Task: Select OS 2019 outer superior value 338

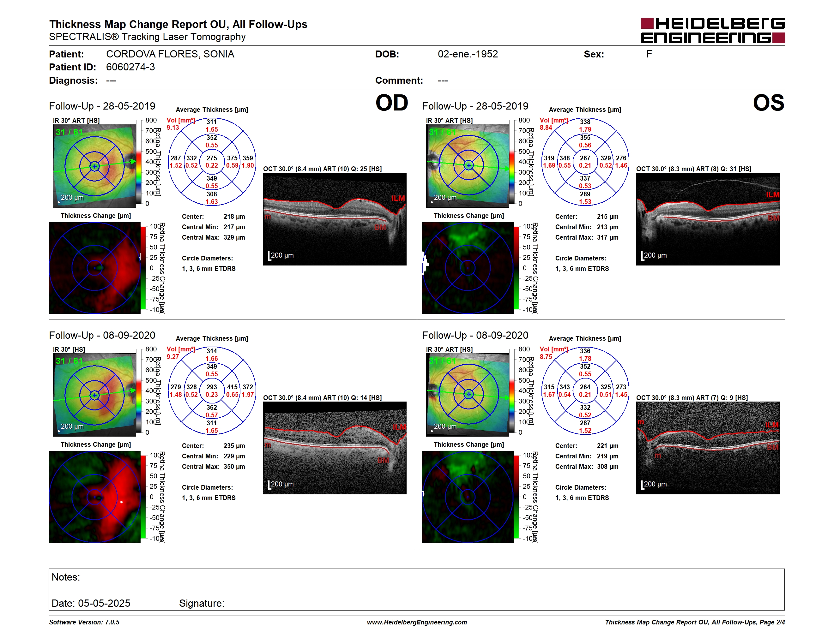Action: (x=585, y=122)
